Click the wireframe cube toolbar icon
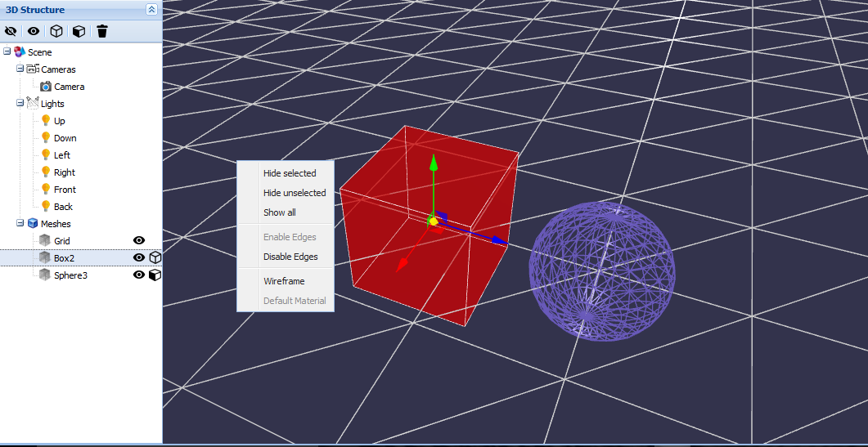The height and width of the screenshot is (447, 868). click(56, 31)
